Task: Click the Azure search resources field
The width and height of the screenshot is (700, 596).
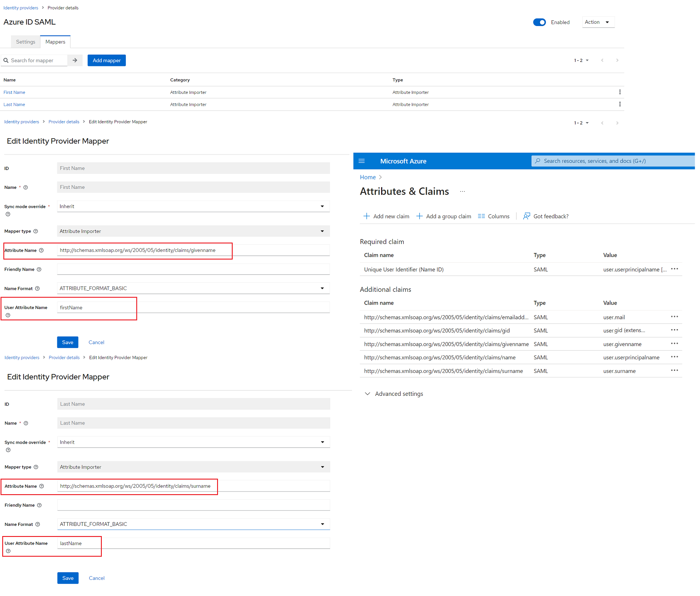Action: [x=613, y=161]
